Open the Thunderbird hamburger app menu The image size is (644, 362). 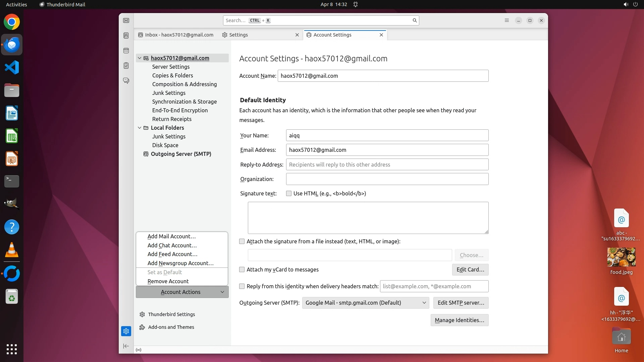click(x=507, y=20)
